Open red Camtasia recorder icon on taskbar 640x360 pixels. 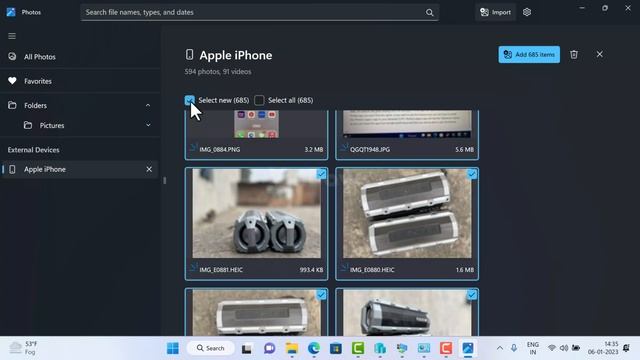(x=446, y=348)
